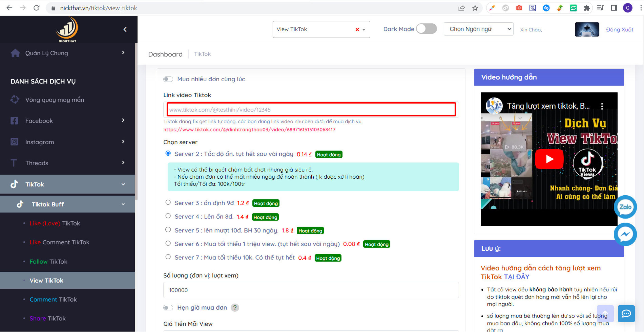Click the share page icon in address bar
Viewport: 644px width, 332px height.
coord(461,8)
